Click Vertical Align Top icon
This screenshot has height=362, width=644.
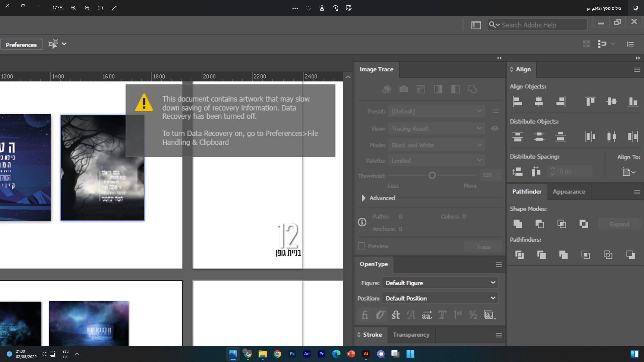pyautogui.click(x=590, y=101)
